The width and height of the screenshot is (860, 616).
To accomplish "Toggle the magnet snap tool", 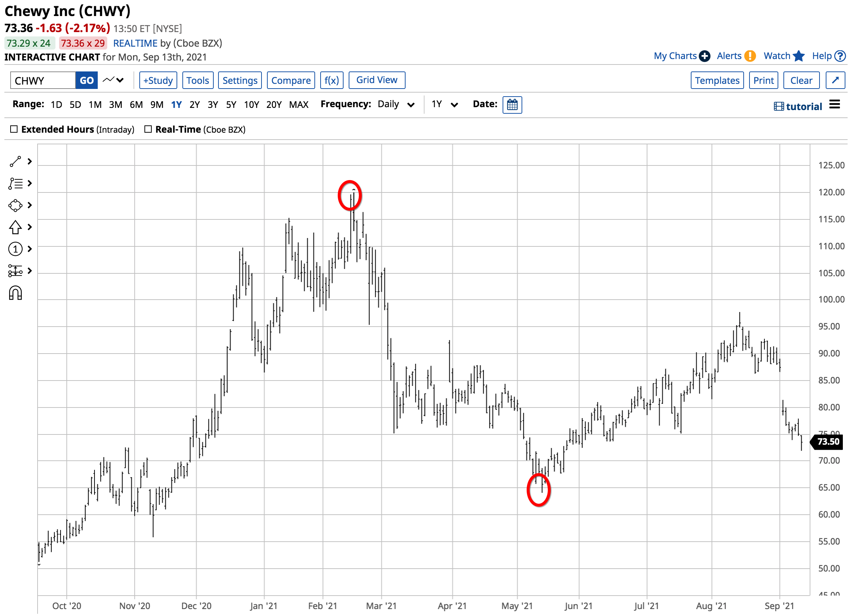I will (15, 293).
